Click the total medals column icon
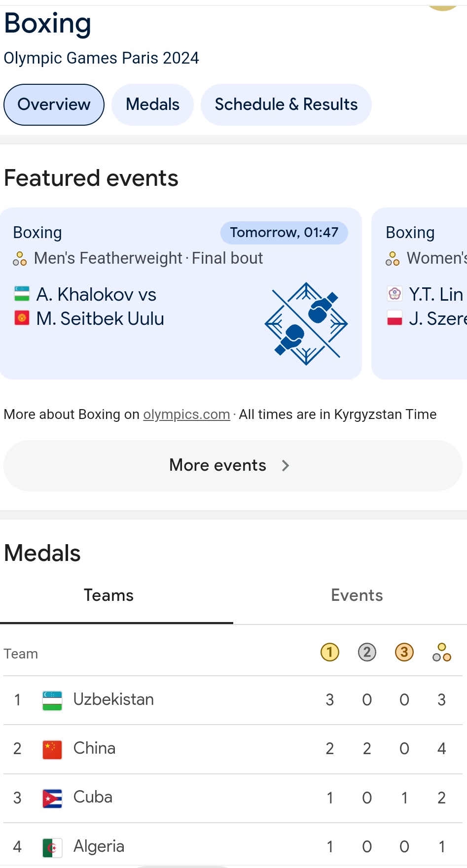The image size is (467, 868). pos(442,652)
